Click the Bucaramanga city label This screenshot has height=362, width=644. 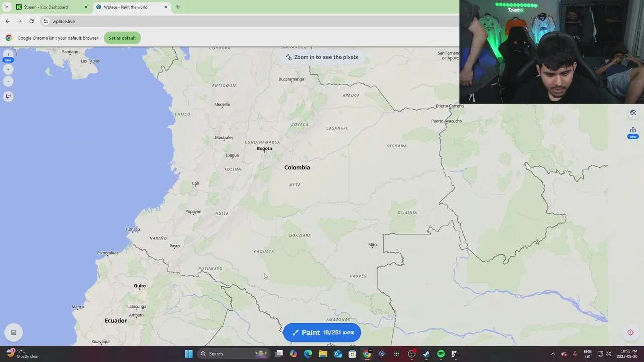click(291, 79)
